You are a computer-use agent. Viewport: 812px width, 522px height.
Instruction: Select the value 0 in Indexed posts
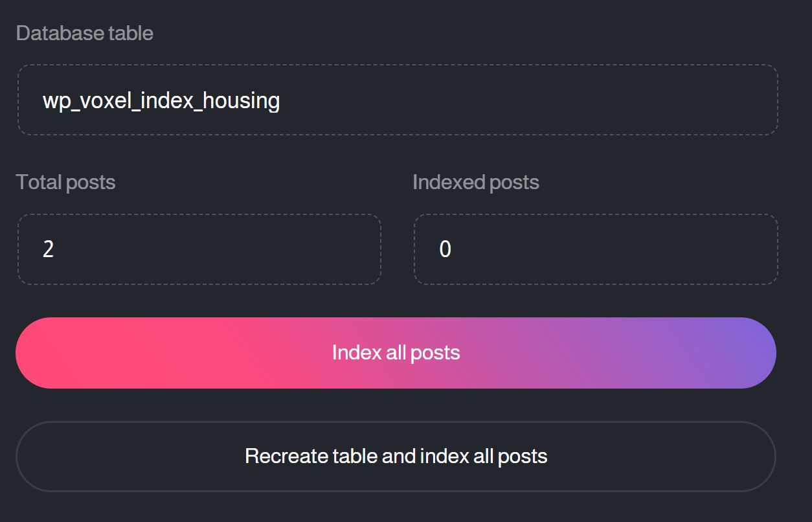pyautogui.click(x=445, y=249)
